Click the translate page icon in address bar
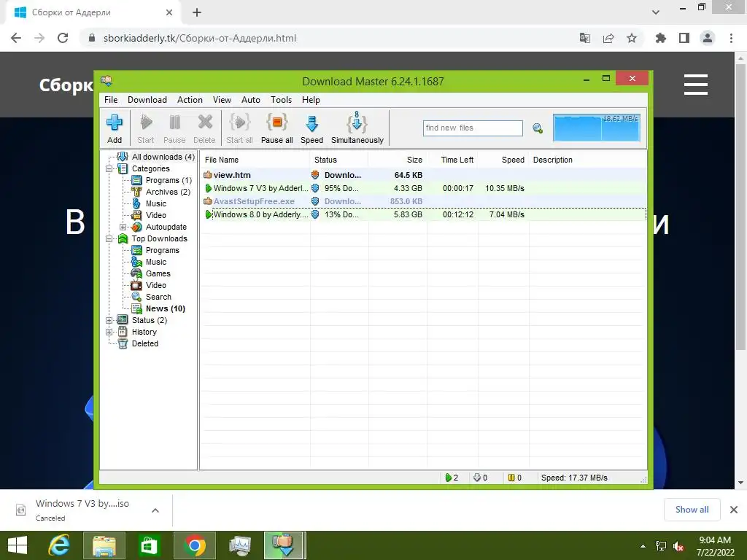This screenshot has width=747, height=560. (x=585, y=38)
